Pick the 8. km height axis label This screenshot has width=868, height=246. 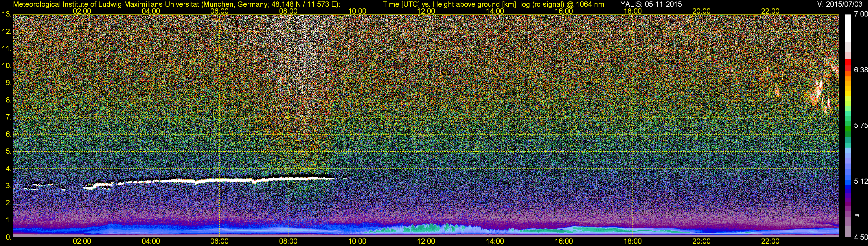[8, 100]
